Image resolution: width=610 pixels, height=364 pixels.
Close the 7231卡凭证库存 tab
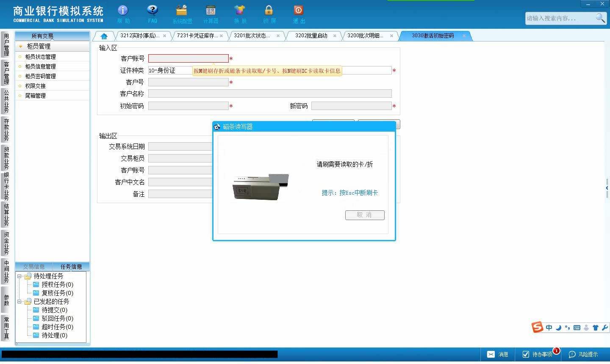221,36
